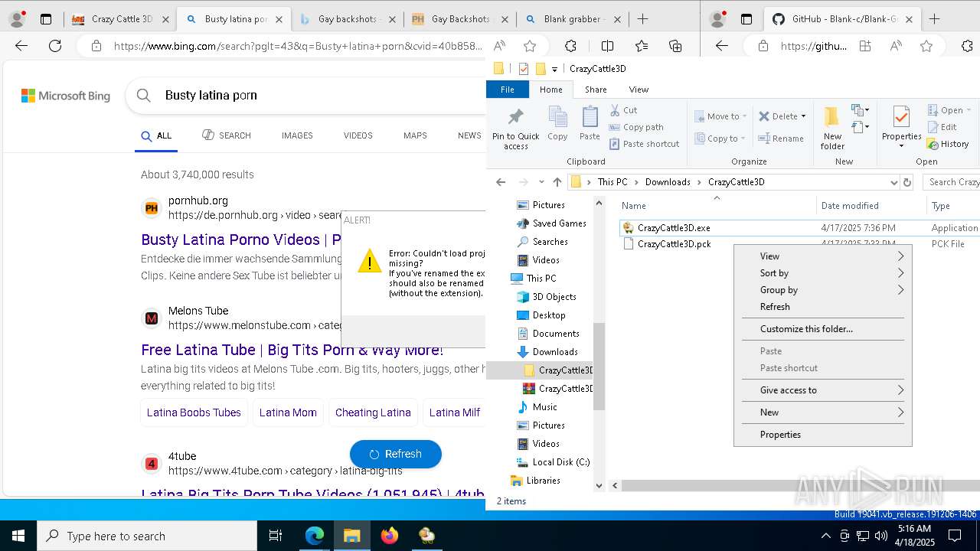The image size is (980, 551).
Task: Refresh the Explorer address bar location
Action: tap(907, 182)
